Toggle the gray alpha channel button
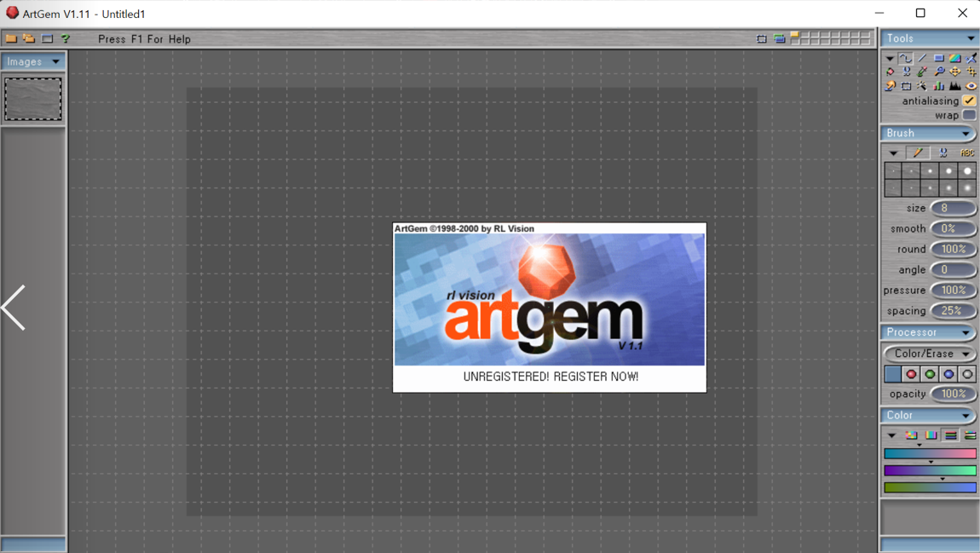 pyautogui.click(x=967, y=374)
